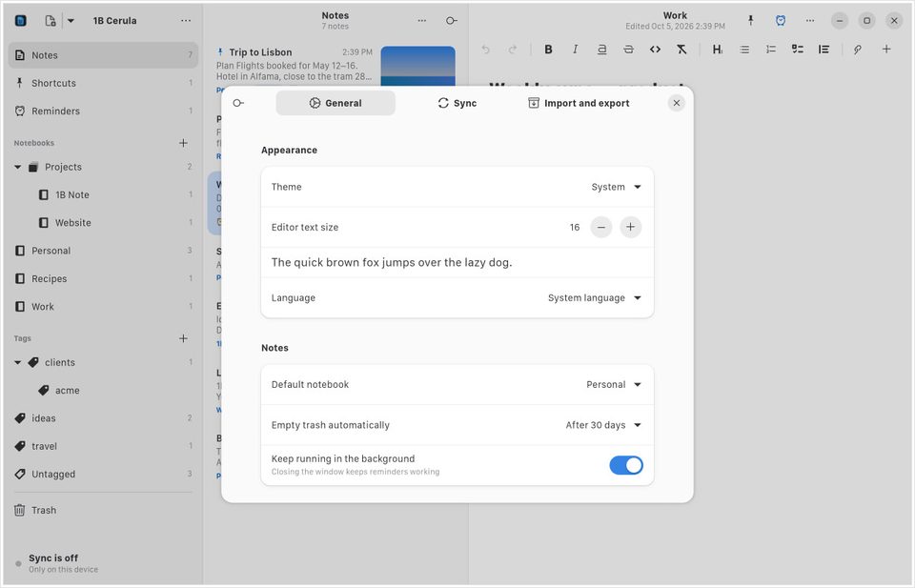Disable Keep running in the background switch
This screenshot has width=915, height=588.
(626, 465)
